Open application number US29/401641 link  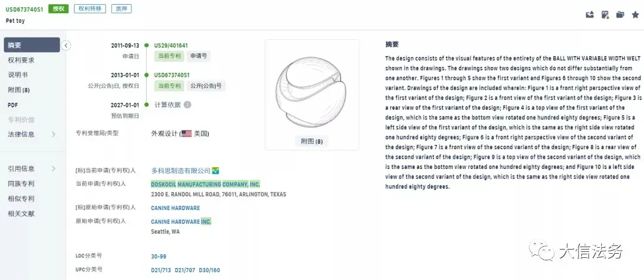click(x=171, y=45)
